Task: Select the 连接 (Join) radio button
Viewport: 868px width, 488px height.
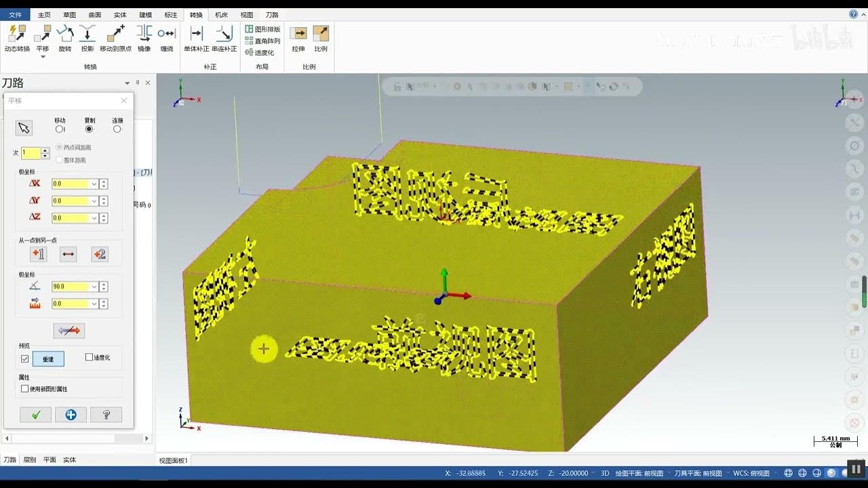Action: tap(117, 129)
